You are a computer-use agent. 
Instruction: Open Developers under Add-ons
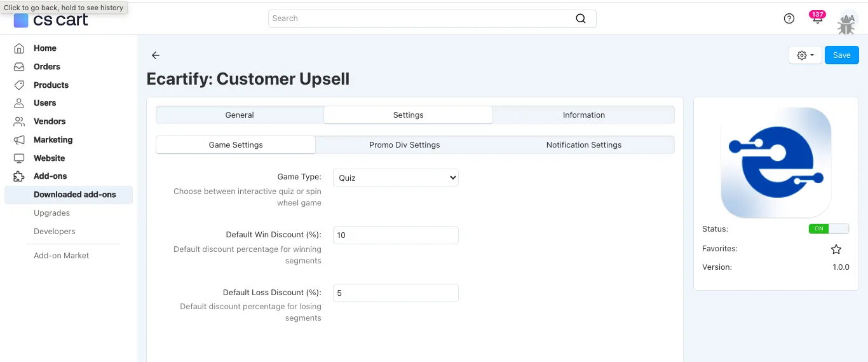tap(55, 232)
